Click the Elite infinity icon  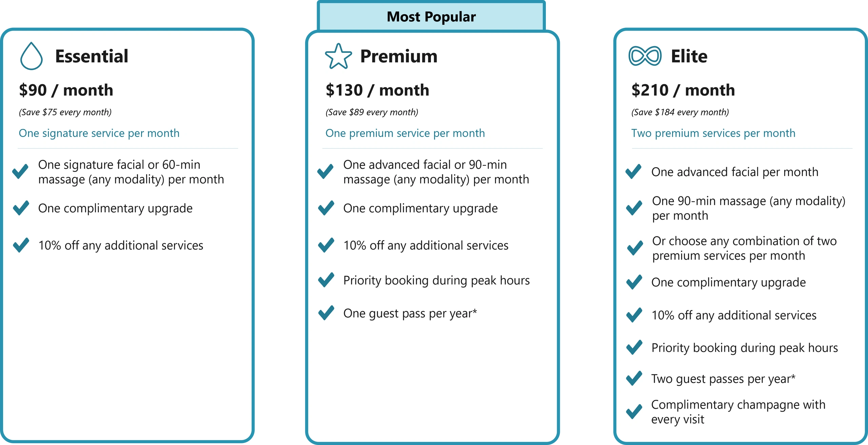click(645, 56)
